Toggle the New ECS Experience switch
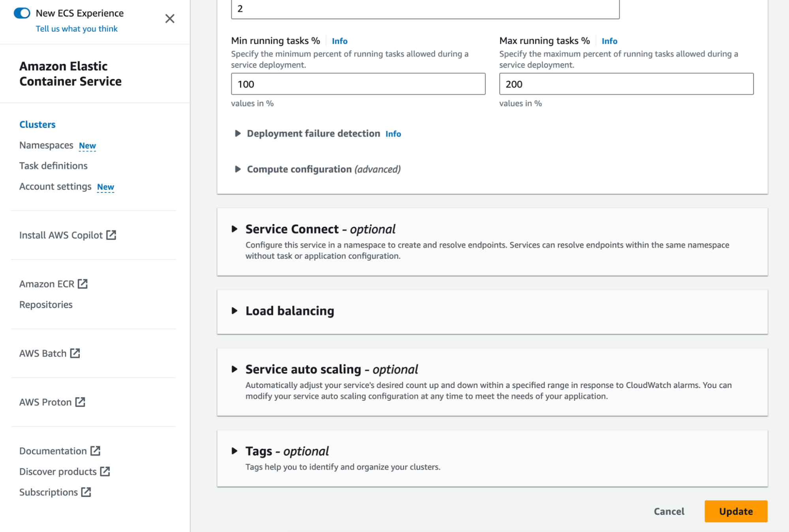This screenshot has width=789, height=532. 22,13
